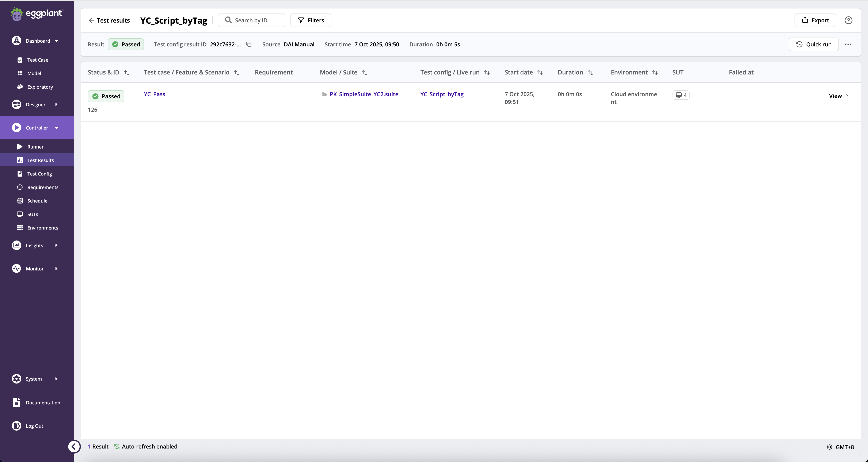Open the PK_SimpleSuite_YC2.suite link
Viewport: 868px width, 462px height.
click(363, 94)
